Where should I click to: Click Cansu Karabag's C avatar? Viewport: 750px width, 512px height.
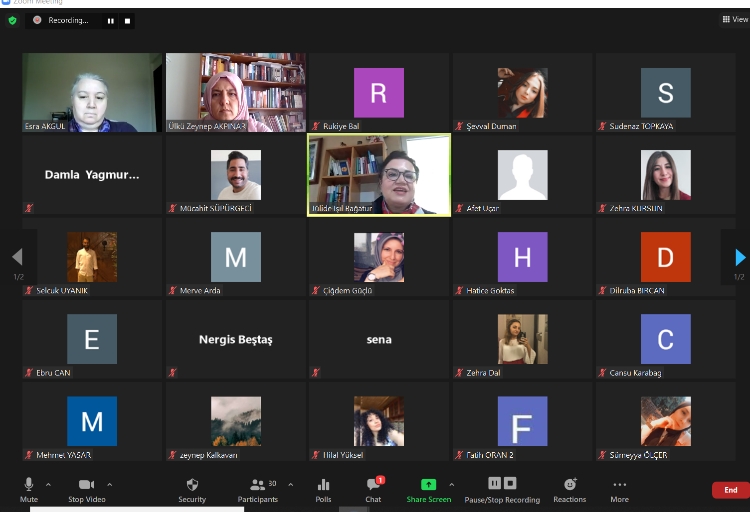[x=666, y=339]
